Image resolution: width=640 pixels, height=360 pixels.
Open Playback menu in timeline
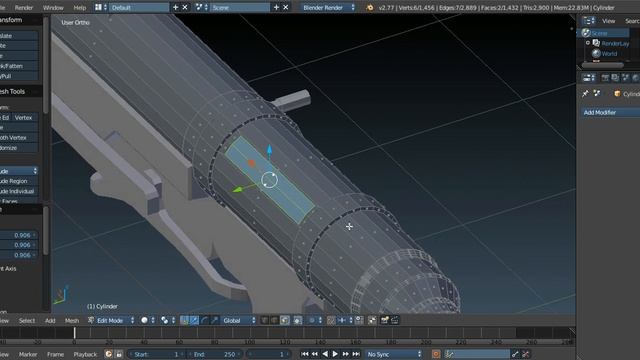(x=85, y=354)
